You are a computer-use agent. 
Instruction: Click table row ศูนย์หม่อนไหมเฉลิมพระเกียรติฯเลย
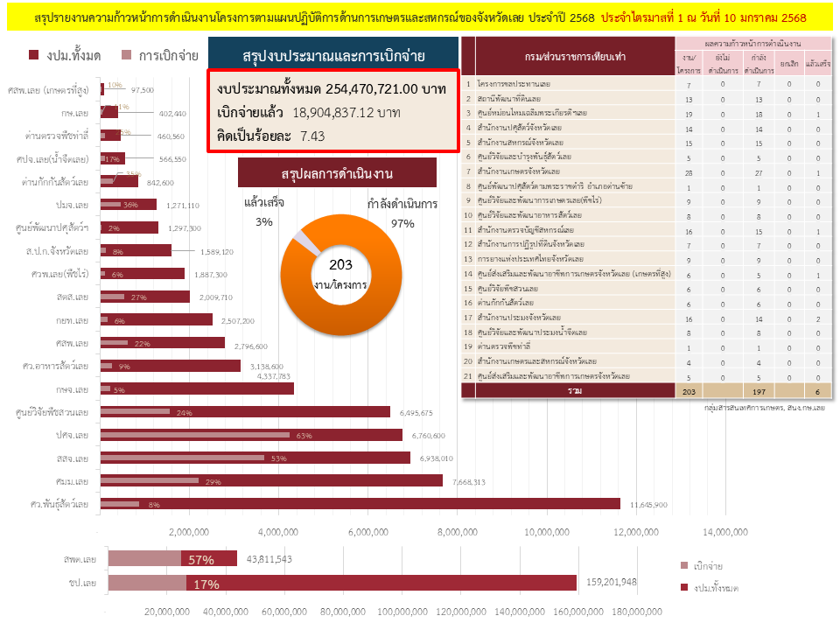click(x=647, y=113)
